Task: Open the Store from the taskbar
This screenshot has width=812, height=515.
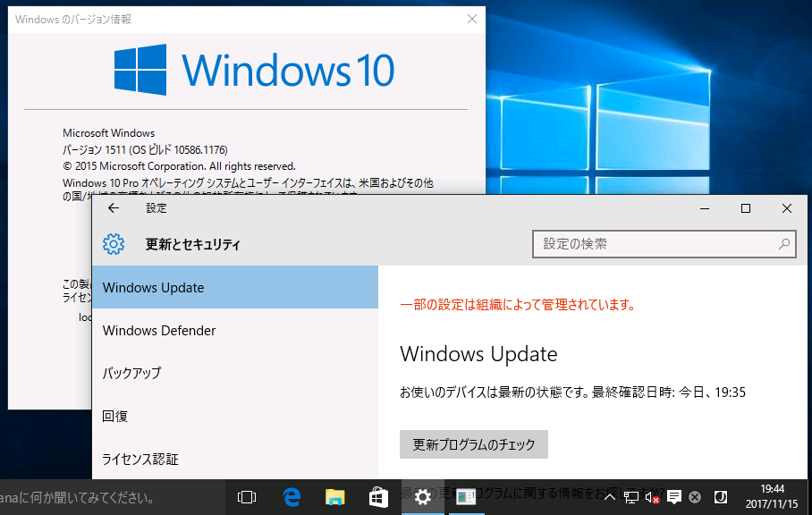Action: coord(378,497)
